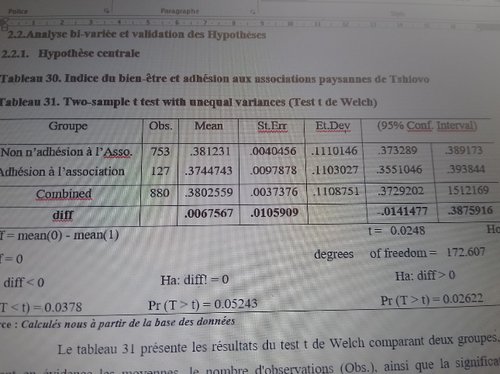Viewport: 500px width, 374px height.
Task: Click the 'Tableau 30. Indice du bien-être' caption
Action: point(214,79)
